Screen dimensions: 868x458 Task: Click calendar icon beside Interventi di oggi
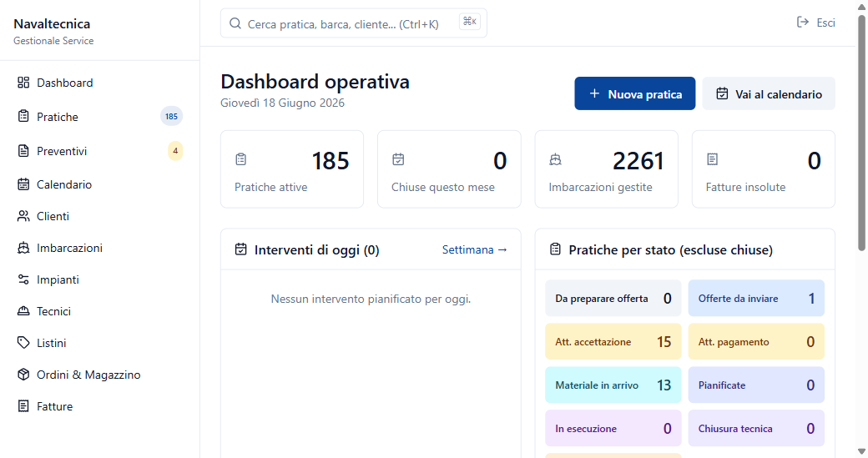pos(241,249)
